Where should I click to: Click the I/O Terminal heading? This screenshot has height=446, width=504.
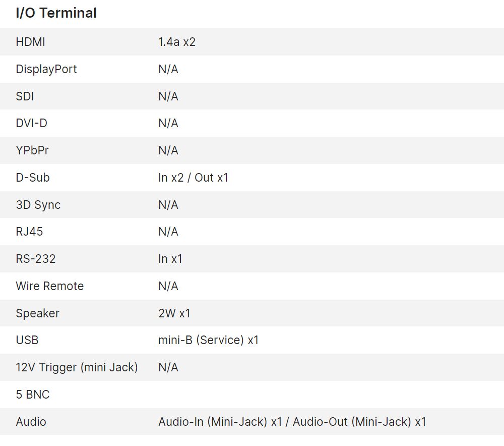point(56,13)
